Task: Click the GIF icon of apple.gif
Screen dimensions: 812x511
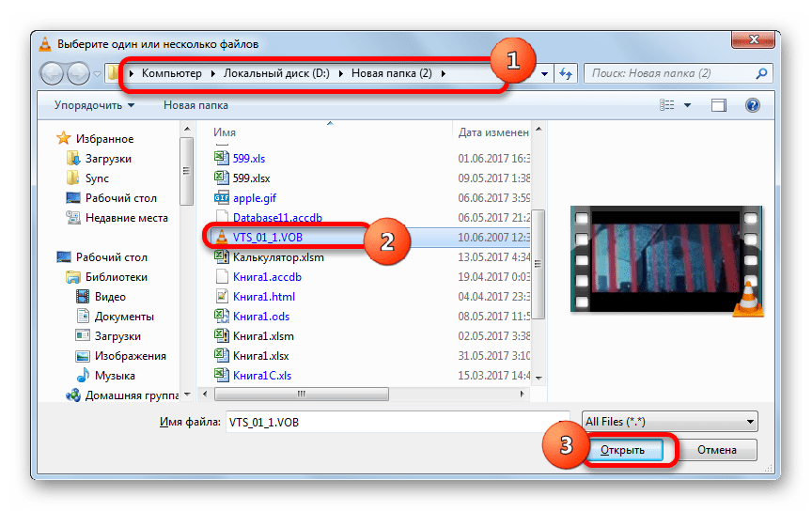Action: pos(222,198)
